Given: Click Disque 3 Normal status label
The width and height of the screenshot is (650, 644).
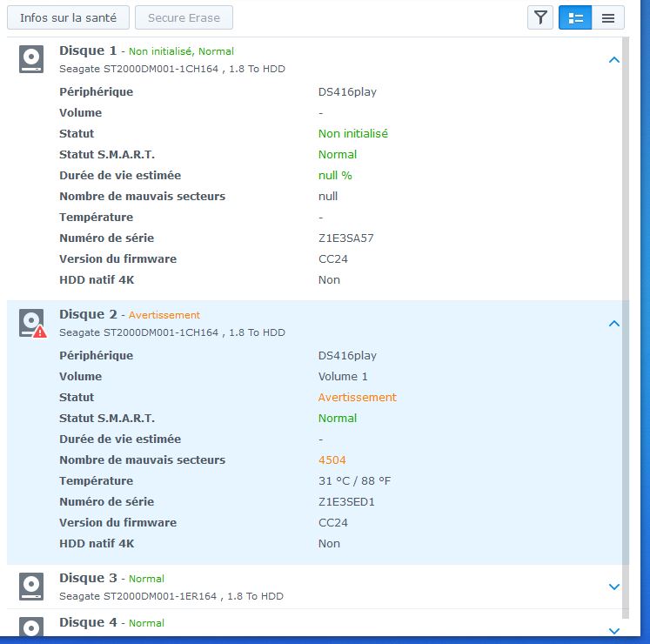Looking at the screenshot, I should point(146,579).
